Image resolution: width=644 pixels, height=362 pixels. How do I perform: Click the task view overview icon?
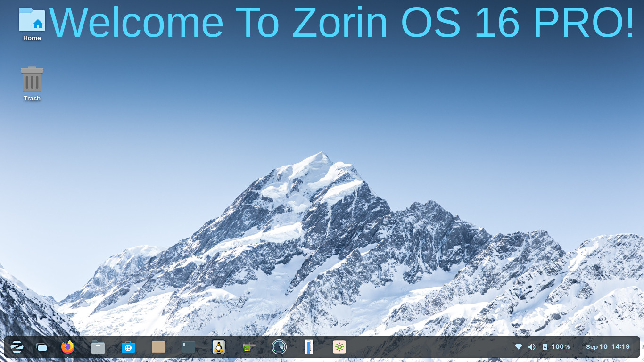[x=42, y=347]
